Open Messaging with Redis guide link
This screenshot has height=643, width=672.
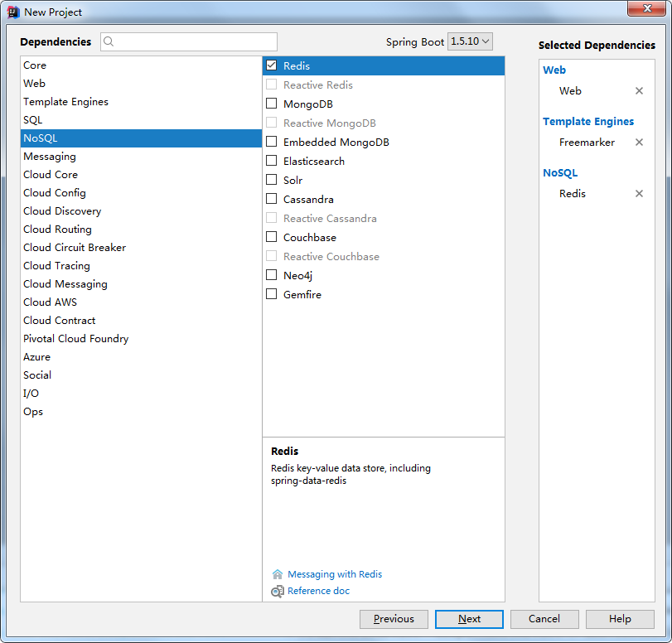(x=335, y=574)
